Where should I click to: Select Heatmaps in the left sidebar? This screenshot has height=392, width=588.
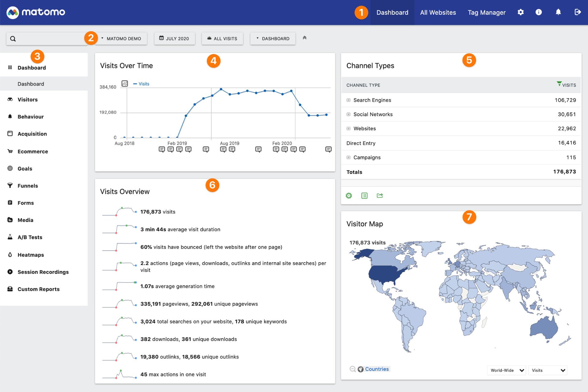point(30,254)
